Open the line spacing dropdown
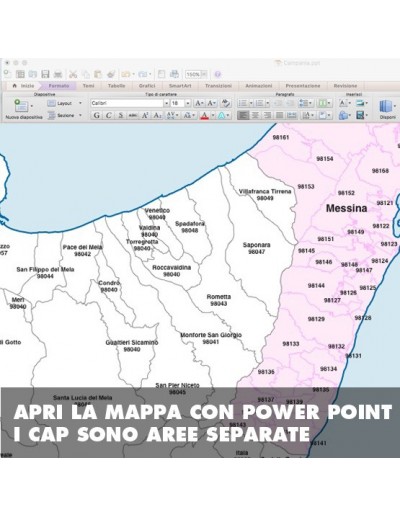Screen dimensions: 400x517 pyautogui.click(x=306, y=103)
